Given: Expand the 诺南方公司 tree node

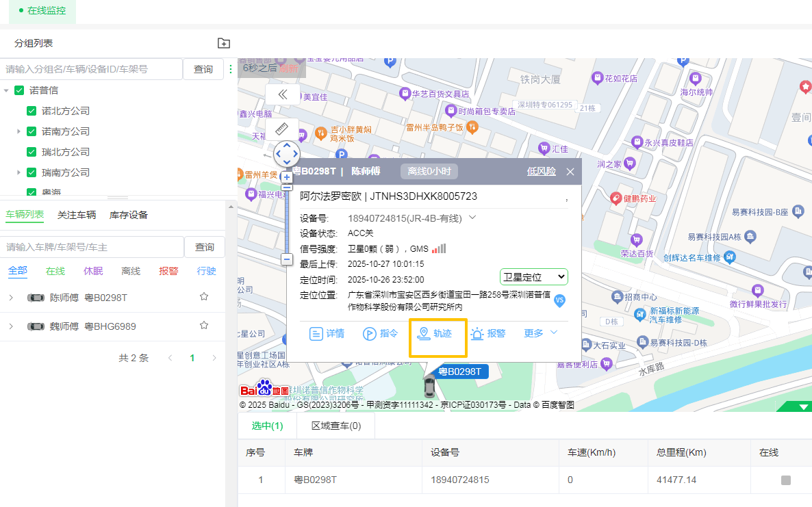Looking at the screenshot, I should (18, 131).
